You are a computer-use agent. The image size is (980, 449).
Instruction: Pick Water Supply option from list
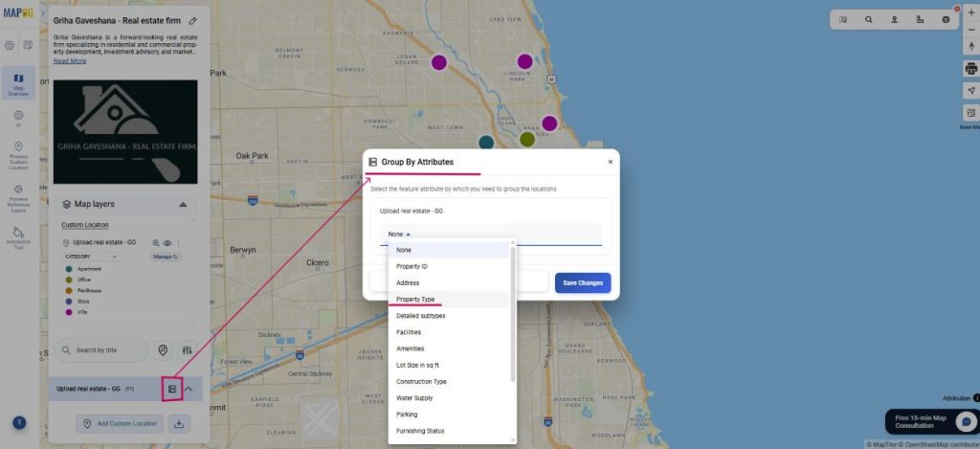(x=414, y=398)
